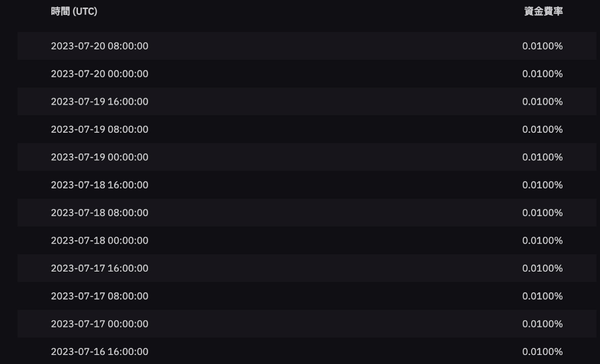600x364 pixels.
Task: Click the 2023-07-16 16:00:00 timestamp
Action: coord(99,352)
